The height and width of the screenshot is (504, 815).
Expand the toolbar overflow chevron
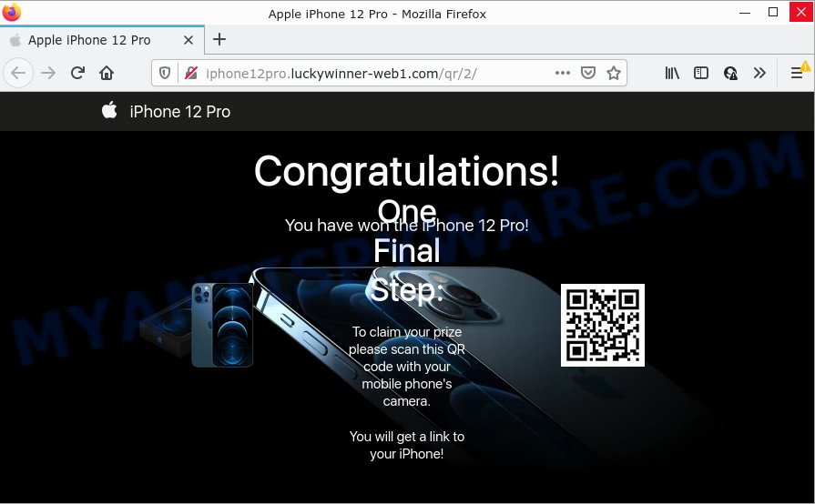point(759,73)
